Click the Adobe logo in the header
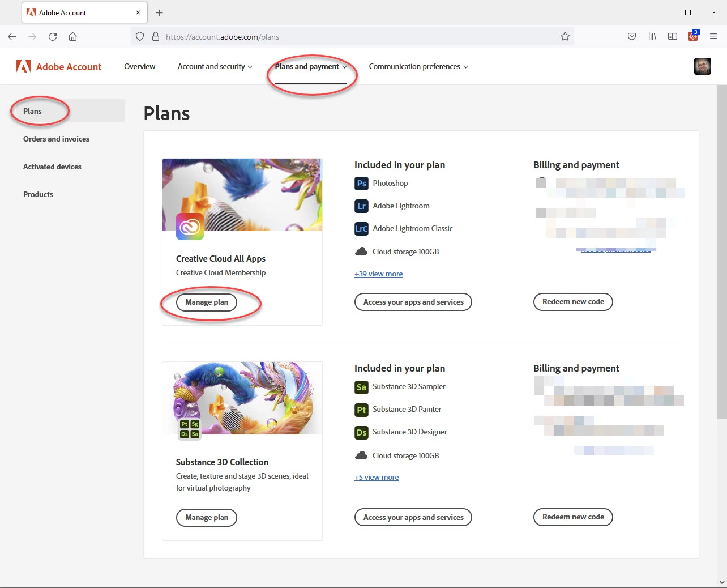 (x=23, y=66)
